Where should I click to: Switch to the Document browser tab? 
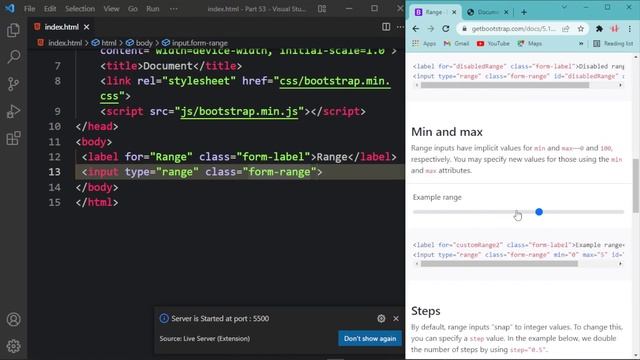488,12
